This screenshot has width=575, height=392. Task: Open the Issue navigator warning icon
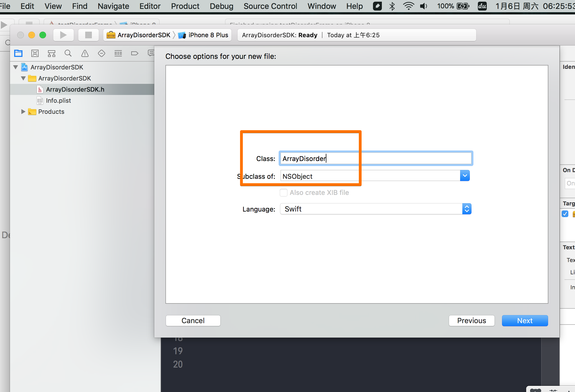click(x=85, y=53)
